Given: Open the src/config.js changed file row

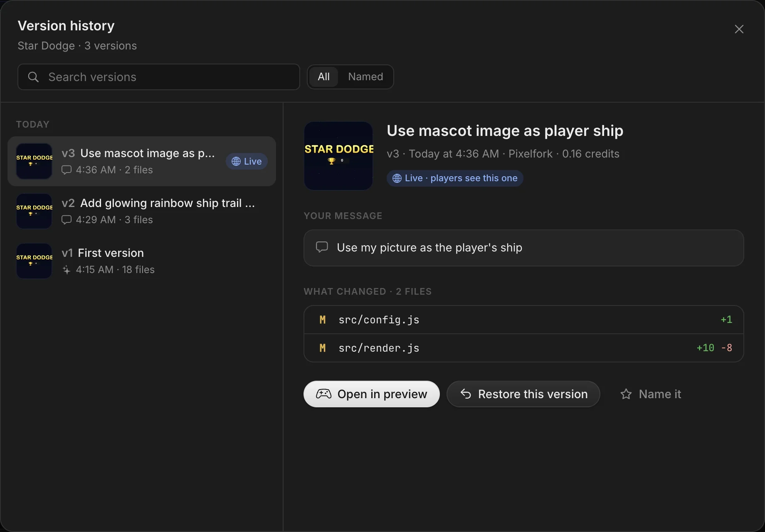Looking at the screenshot, I should tap(524, 320).
